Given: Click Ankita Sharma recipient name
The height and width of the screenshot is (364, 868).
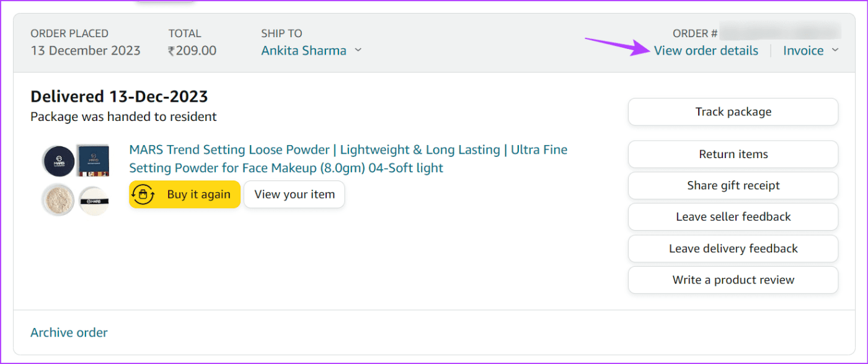Looking at the screenshot, I should tap(303, 51).
